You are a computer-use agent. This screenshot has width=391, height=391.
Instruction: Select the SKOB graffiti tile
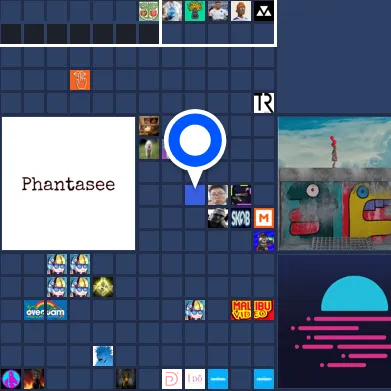[x=241, y=218]
